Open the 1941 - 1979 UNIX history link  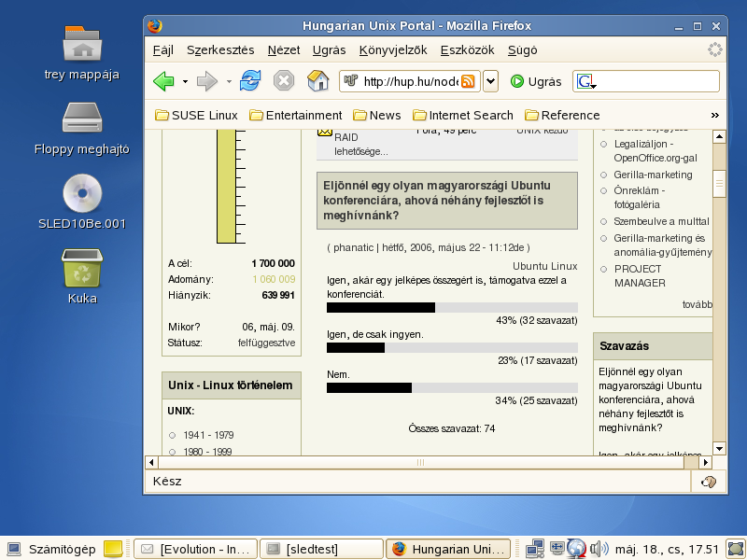pos(208,435)
